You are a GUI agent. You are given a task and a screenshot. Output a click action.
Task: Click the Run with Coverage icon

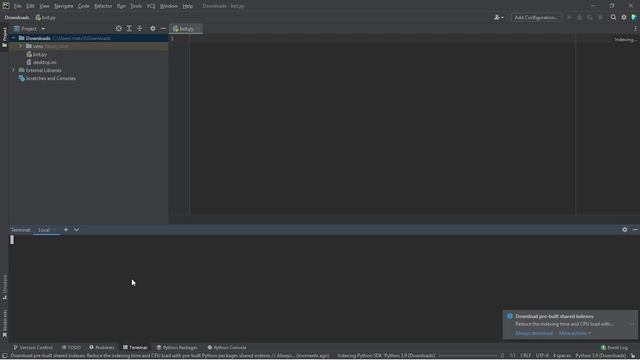click(x=590, y=18)
